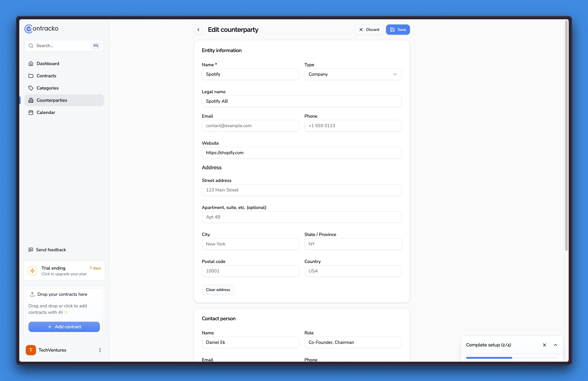The width and height of the screenshot is (588, 381).
Task: Open the Dashboard via its home icon
Action: click(x=31, y=63)
